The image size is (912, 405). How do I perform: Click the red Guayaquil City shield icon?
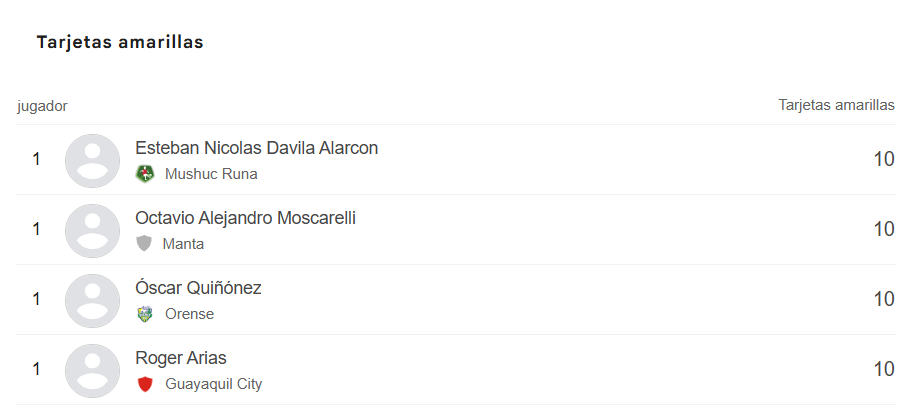pos(145,384)
